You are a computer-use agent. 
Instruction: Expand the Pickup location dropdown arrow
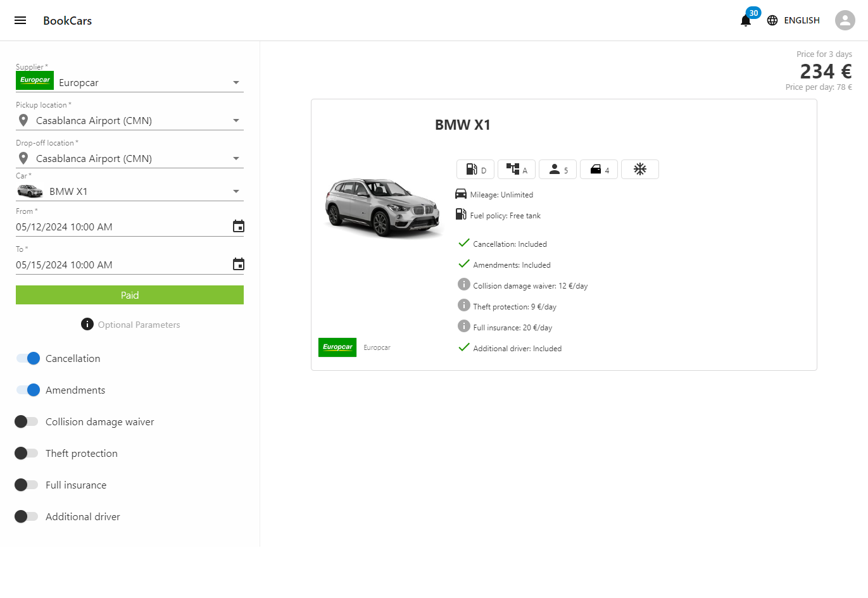(x=236, y=120)
